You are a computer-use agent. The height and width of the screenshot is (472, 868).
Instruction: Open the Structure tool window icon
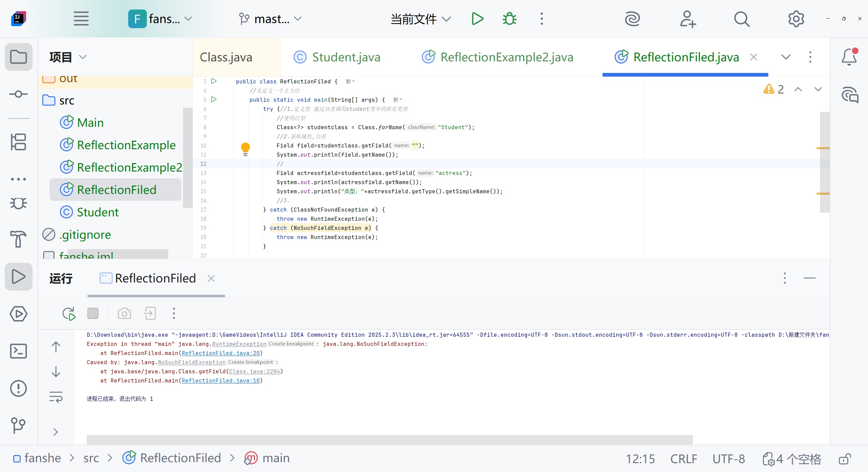pos(18,142)
